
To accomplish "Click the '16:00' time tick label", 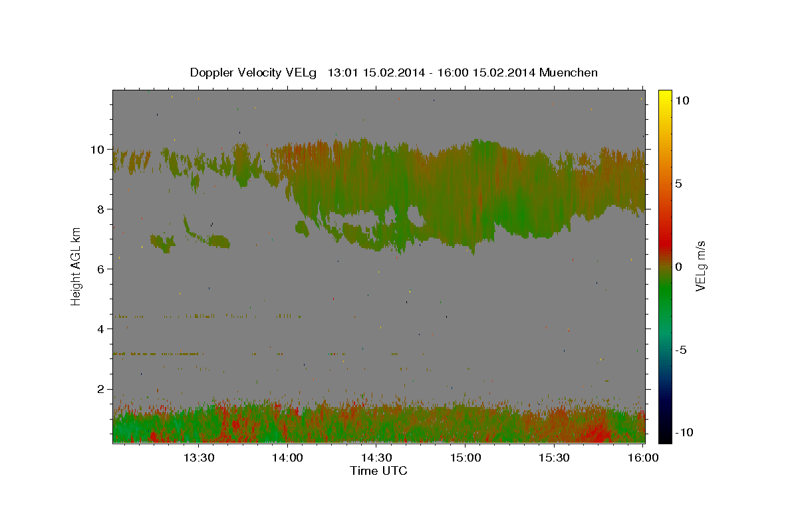I will [643, 458].
